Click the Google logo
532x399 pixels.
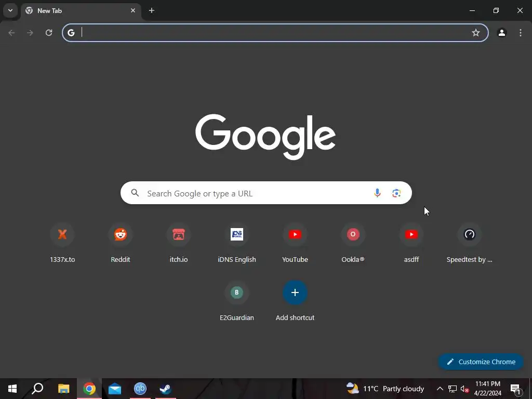coord(265,137)
